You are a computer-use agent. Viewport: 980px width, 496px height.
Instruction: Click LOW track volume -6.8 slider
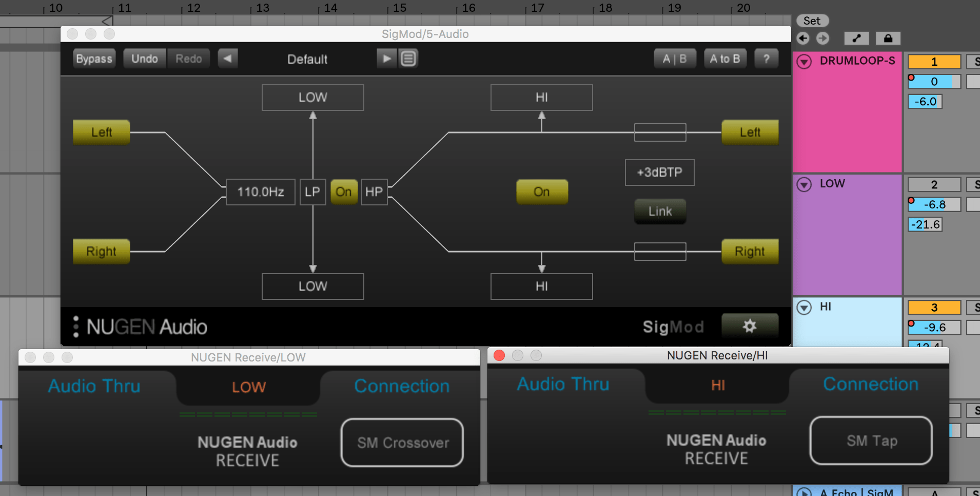(x=934, y=204)
